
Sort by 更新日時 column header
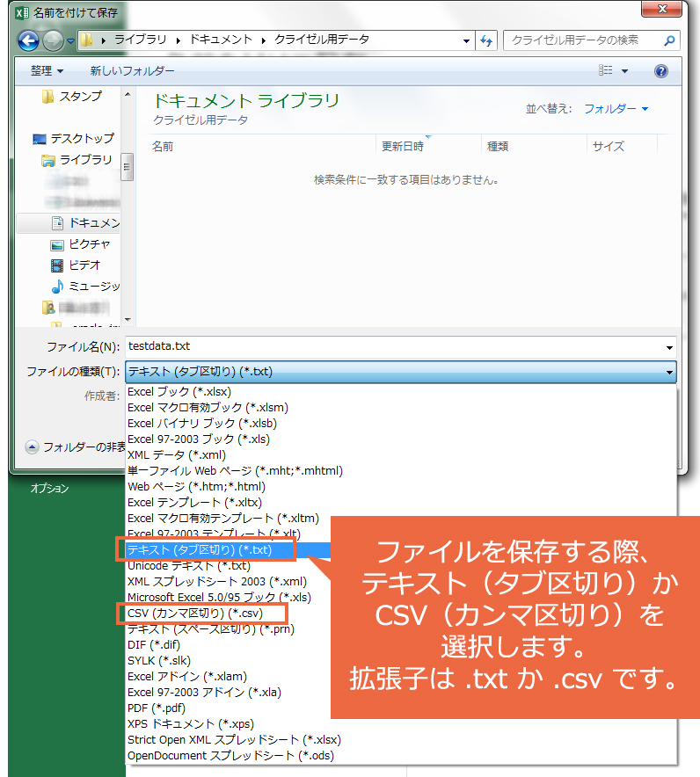click(403, 146)
